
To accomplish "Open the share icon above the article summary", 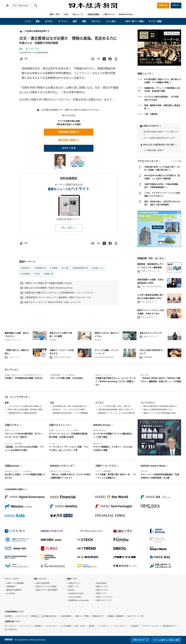I will click(x=116, y=59).
